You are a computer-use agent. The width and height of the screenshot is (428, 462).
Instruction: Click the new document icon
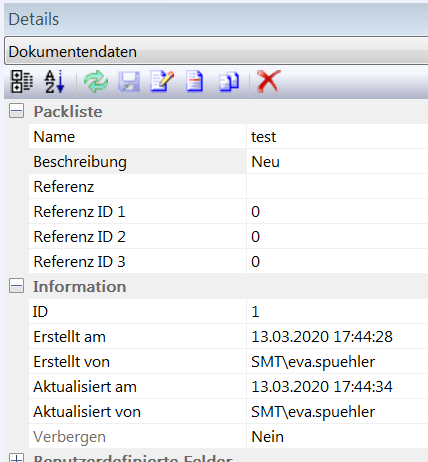(x=195, y=81)
